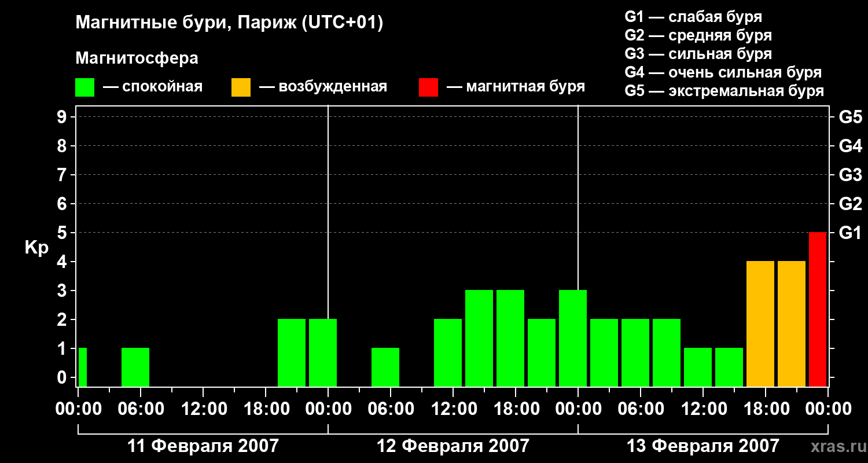Click the G1 label on right axis
868x463 pixels.
click(850, 233)
